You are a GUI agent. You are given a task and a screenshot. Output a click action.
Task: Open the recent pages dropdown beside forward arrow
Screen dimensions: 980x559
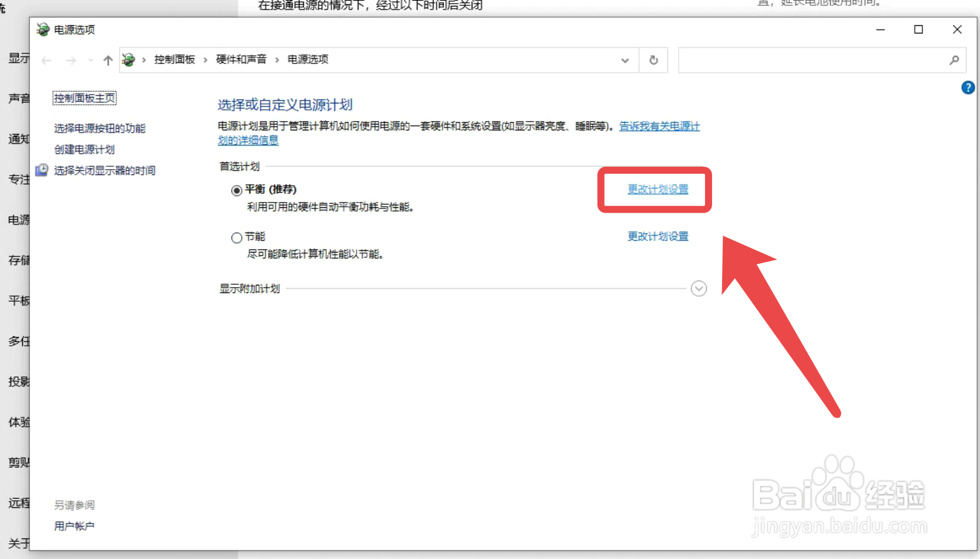point(89,60)
